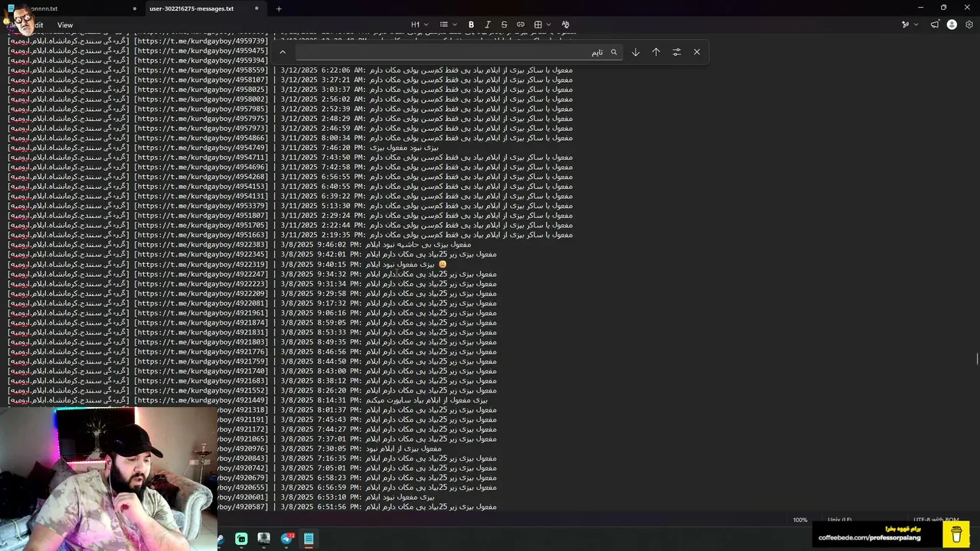The height and width of the screenshot is (551, 980).
Task: Click the timestamp 3/11/2025 7:46:20 PM
Action: click(322, 148)
